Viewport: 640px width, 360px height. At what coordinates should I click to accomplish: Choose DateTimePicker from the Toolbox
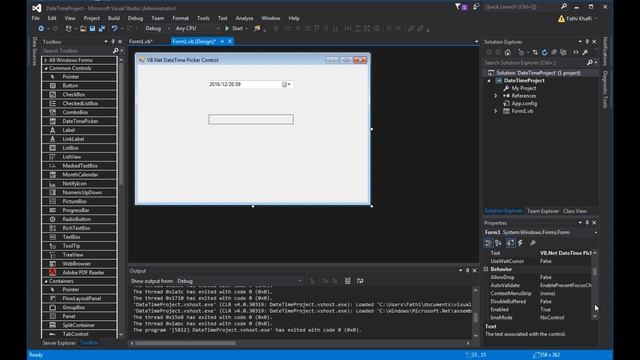[x=79, y=121]
